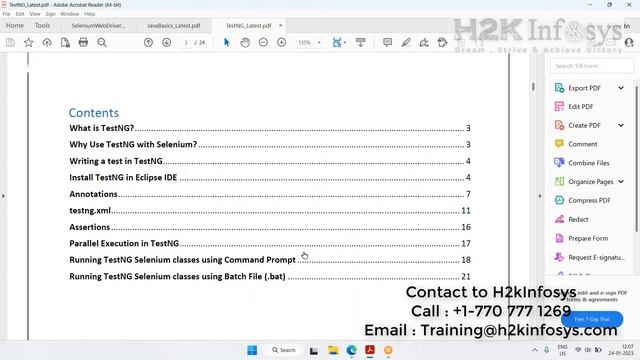The height and width of the screenshot is (360, 640).
Task: Activate the hand pan tool
Action: [245, 42]
